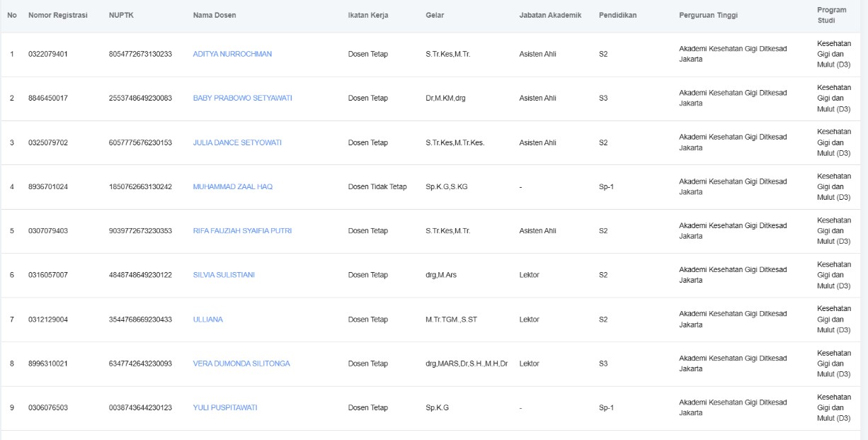This screenshot has height=440, width=868.
Task: Open ADITYA NURROCHMAN lecturer profile link
Action: [x=232, y=54]
